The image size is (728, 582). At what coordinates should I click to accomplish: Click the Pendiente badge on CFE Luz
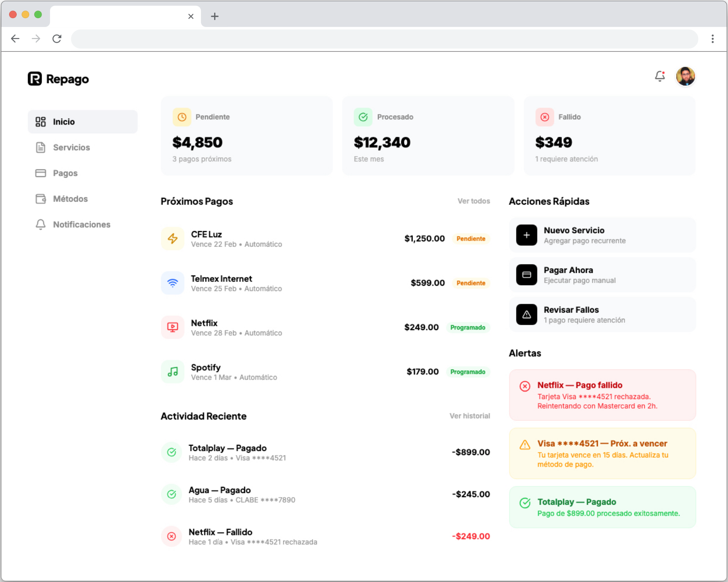point(471,239)
